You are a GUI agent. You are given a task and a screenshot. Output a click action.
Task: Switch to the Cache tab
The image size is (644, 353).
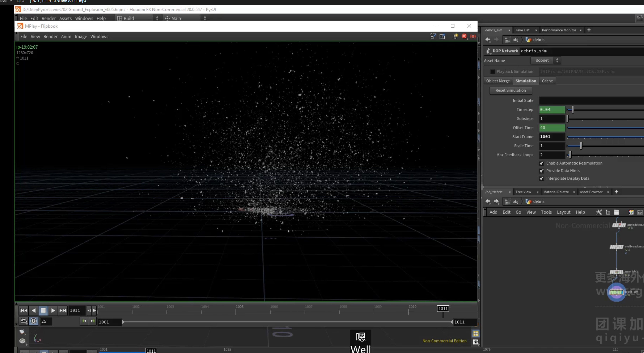tap(547, 81)
